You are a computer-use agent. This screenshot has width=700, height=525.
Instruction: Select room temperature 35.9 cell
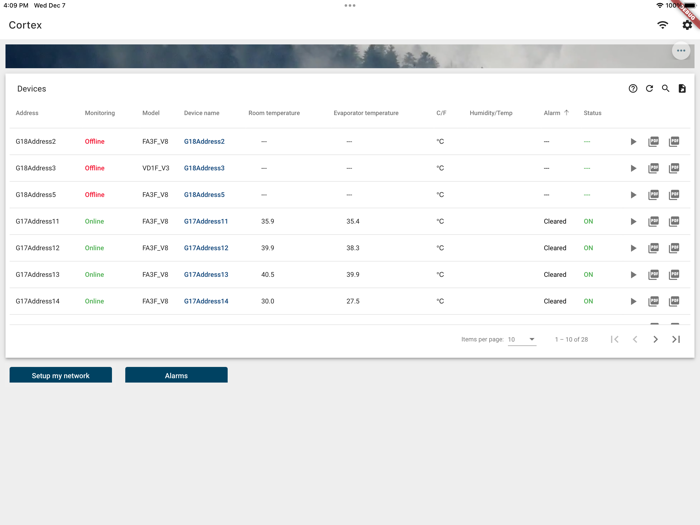point(267,221)
